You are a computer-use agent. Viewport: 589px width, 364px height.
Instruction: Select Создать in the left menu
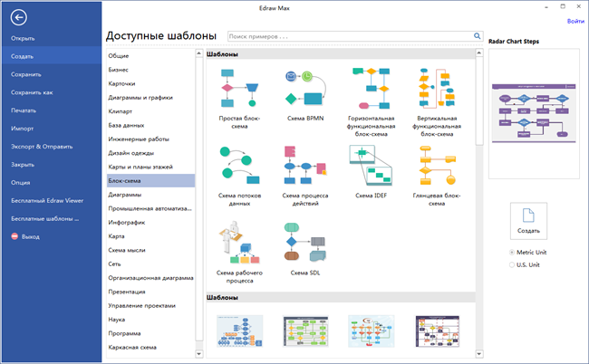pos(52,56)
